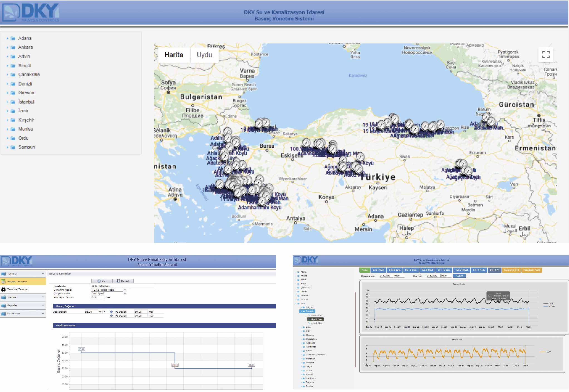Select Kırşehir in the main province tree
Viewport: 569px width, 392px height.
coord(26,120)
